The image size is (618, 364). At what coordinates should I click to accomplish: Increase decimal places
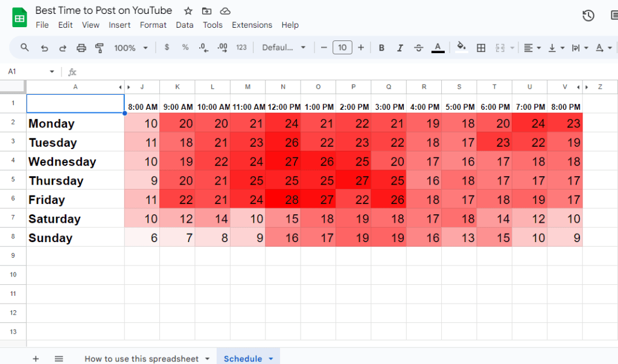222,47
